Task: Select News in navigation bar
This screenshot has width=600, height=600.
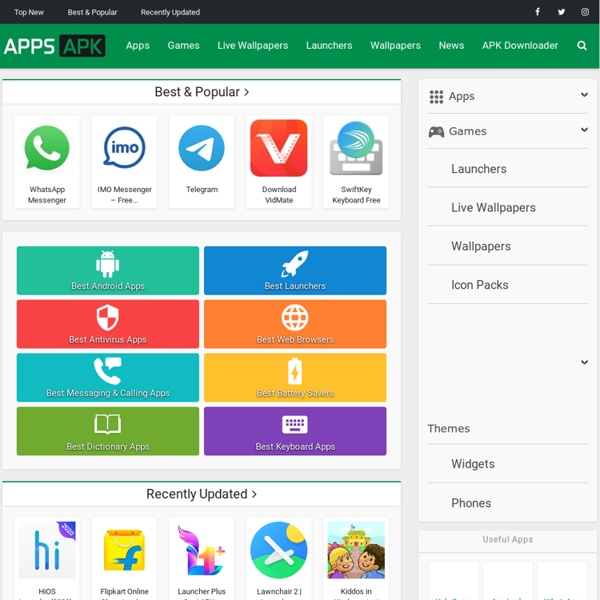Action: point(451,46)
